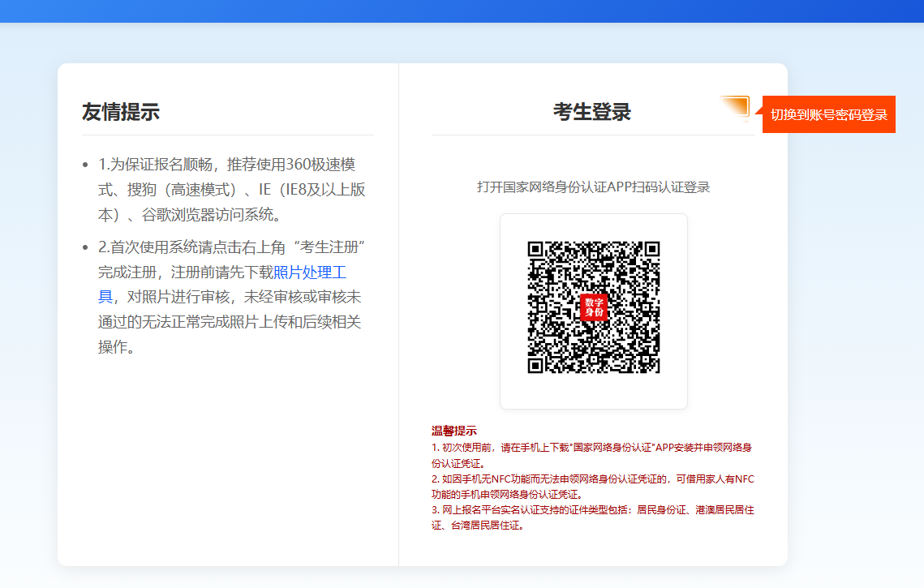Click tip starting with 2. 如因手机无NFC功能
This screenshot has width=924, height=588.
point(593,487)
